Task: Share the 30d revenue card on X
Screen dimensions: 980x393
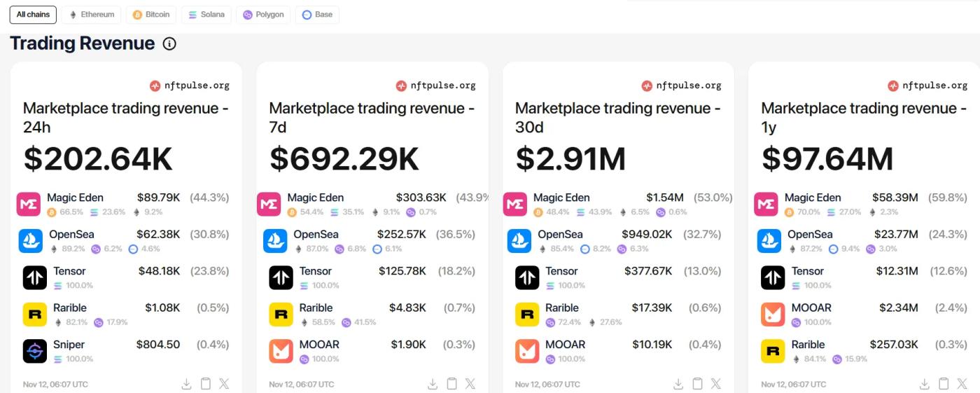Action: tap(716, 384)
